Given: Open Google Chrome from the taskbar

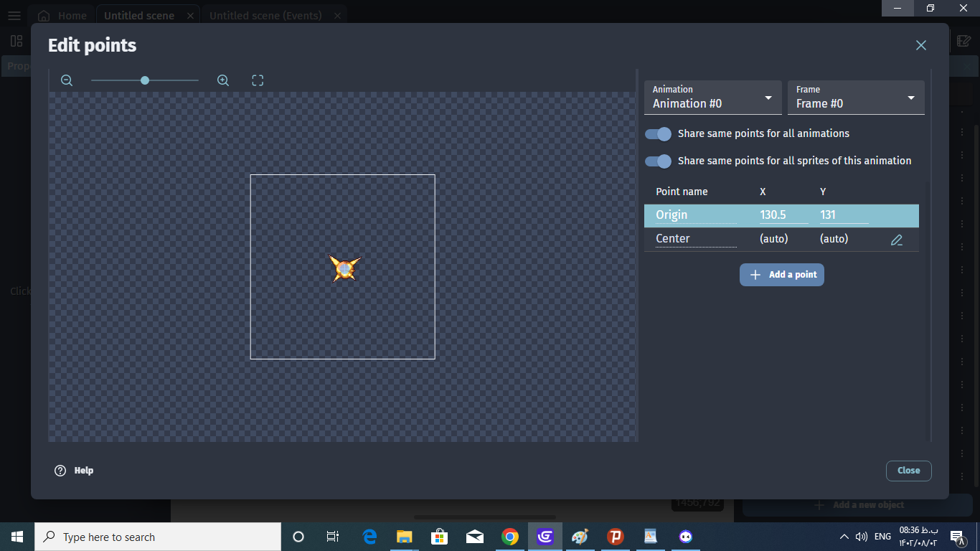Looking at the screenshot, I should click(510, 537).
